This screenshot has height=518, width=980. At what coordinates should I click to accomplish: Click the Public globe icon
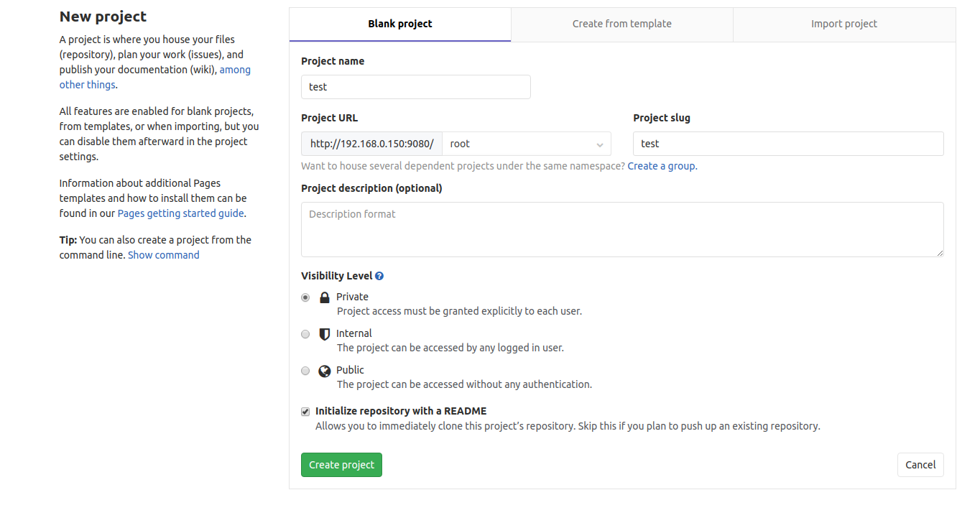coord(325,371)
